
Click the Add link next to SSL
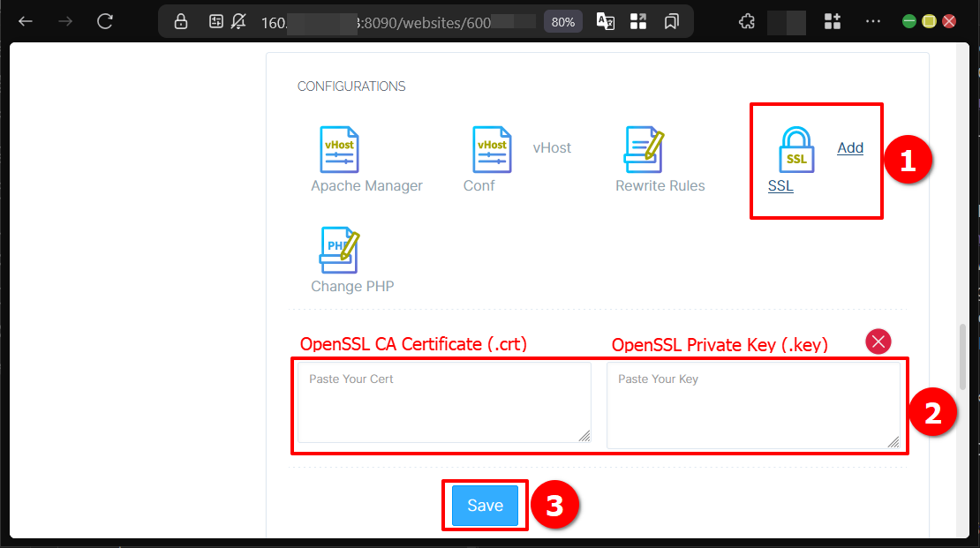point(850,148)
